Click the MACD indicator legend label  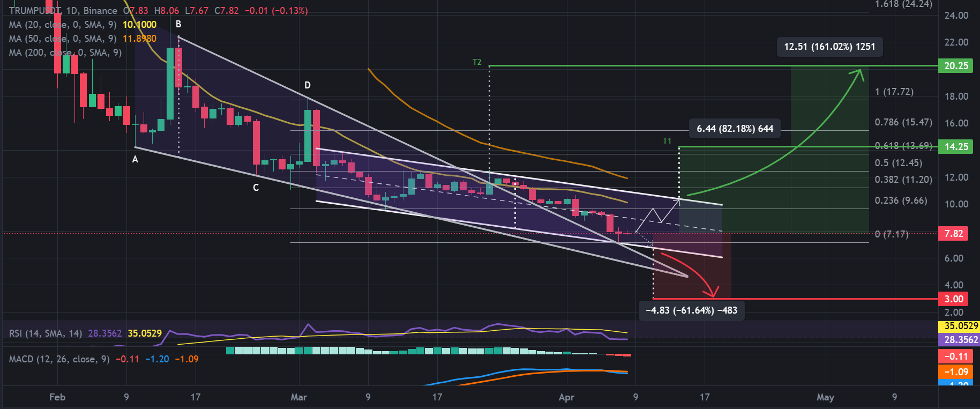coord(59,359)
